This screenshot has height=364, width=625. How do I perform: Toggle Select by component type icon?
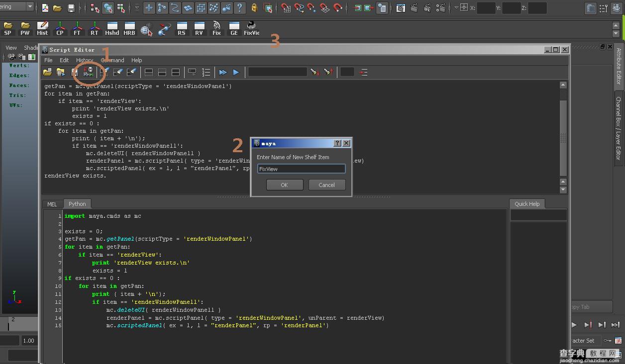pyautogui.click(x=121, y=8)
